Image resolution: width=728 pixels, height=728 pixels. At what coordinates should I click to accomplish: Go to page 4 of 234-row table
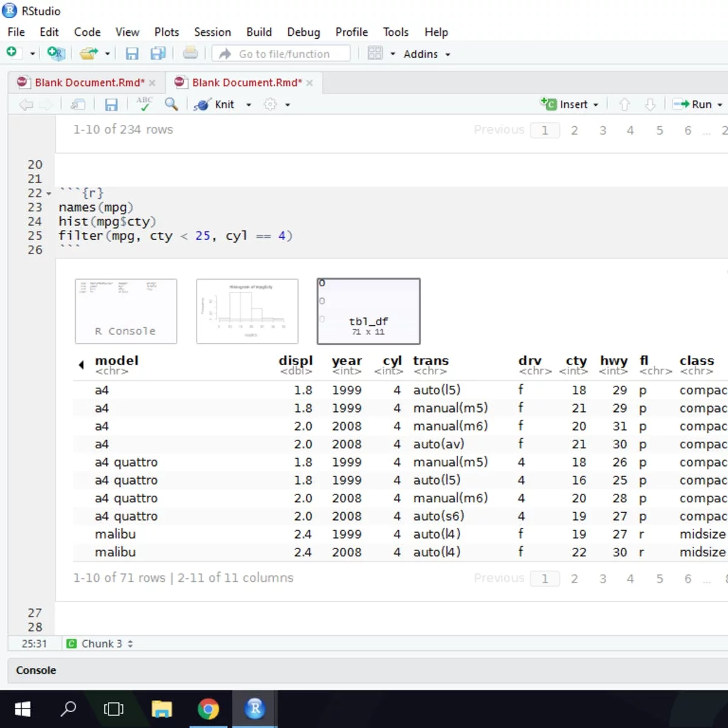click(x=630, y=130)
